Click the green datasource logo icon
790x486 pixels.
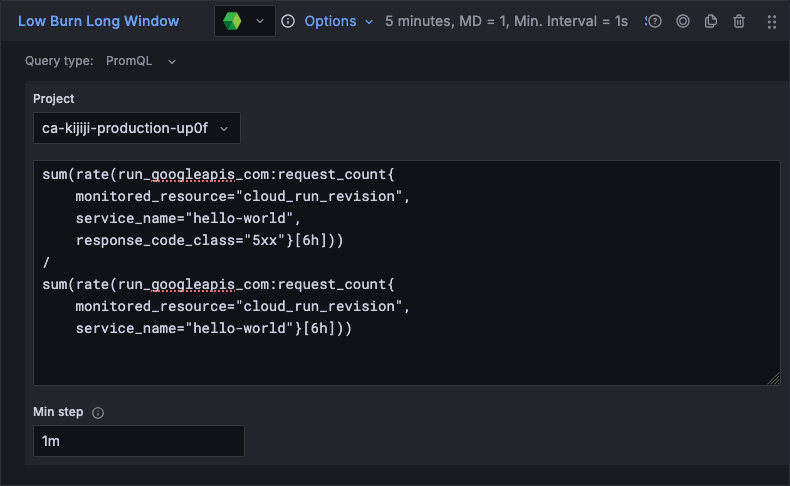(232, 21)
